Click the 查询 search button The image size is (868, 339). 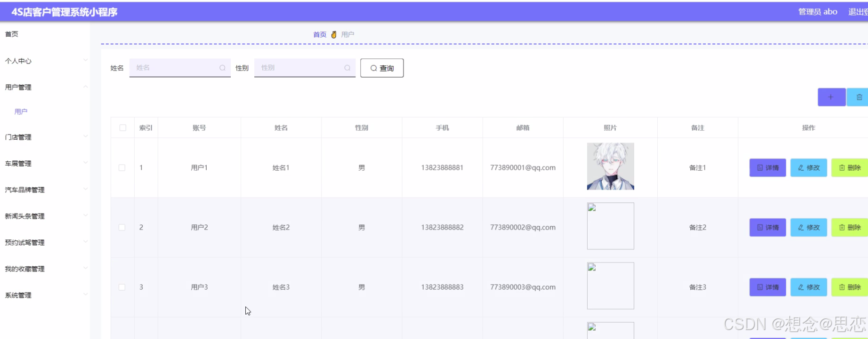click(382, 68)
